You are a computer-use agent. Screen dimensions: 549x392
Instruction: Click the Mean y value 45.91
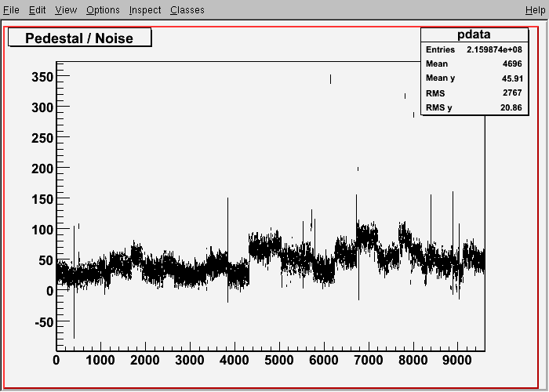pos(512,78)
